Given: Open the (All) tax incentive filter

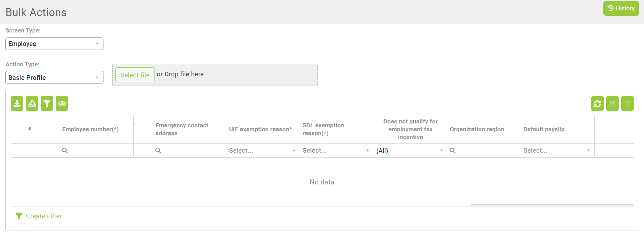Looking at the screenshot, I should 409,151.
